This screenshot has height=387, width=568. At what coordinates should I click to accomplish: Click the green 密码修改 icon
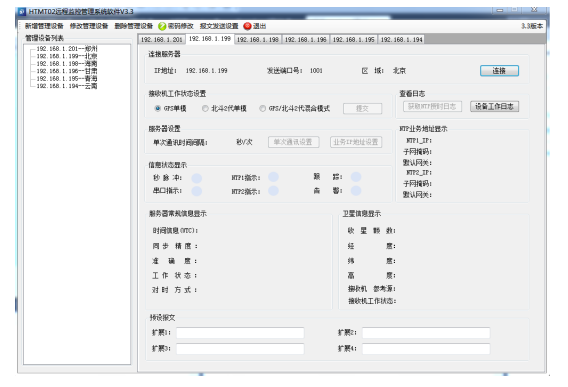point(162,26)
